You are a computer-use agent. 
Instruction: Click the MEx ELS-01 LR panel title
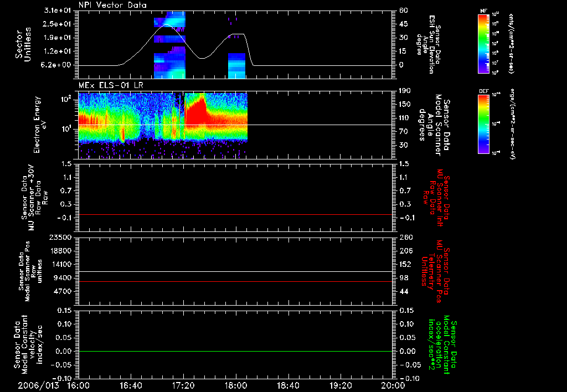pos(111,85)
